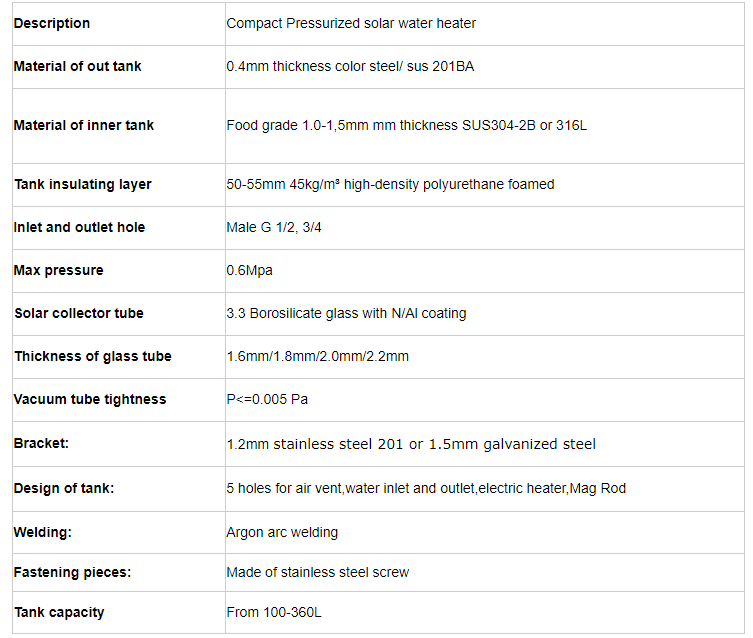This screenshot has height=638, width=753.
Task: Click the Solar collector tube label
Action: [79, 313]
